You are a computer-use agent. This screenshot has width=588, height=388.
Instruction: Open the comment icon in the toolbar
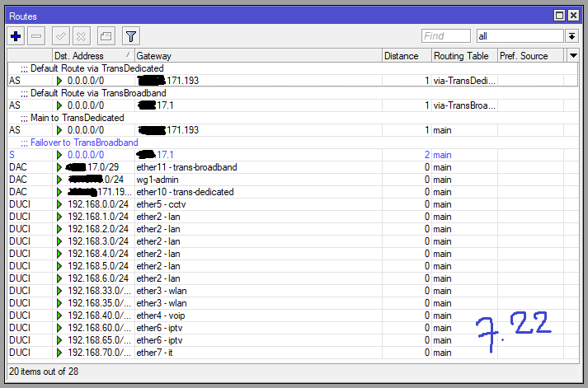click(x=106, y=36)
